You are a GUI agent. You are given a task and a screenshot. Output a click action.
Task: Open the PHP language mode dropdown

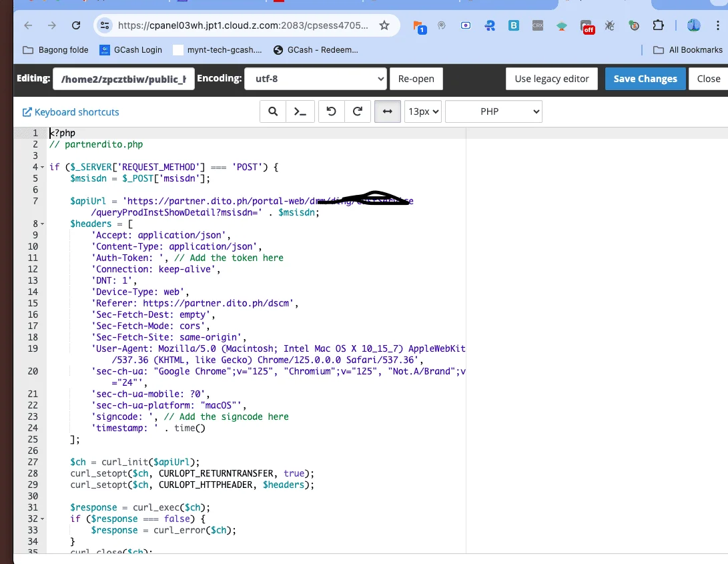point(494,111)
